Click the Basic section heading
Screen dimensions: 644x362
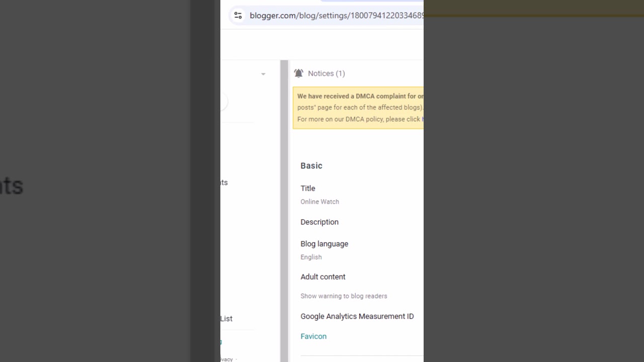coord(311,165)
